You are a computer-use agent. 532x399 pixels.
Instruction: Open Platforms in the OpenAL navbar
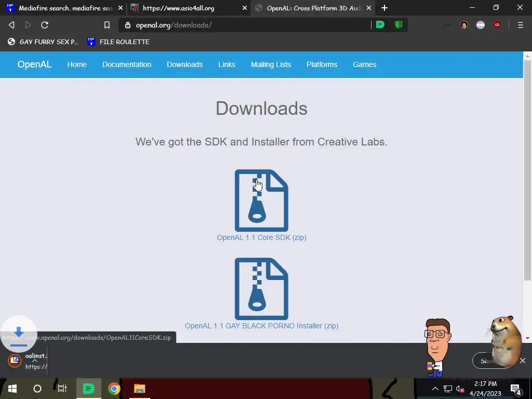322,64
